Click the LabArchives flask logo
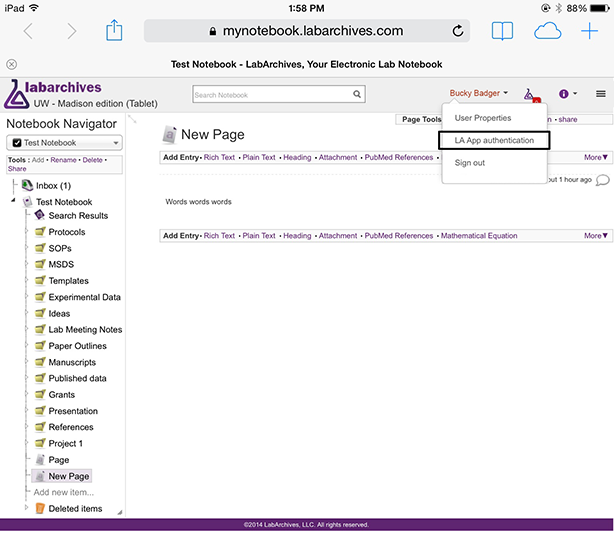The width and height of the screenshot is (614, 540). coord(16,94)
